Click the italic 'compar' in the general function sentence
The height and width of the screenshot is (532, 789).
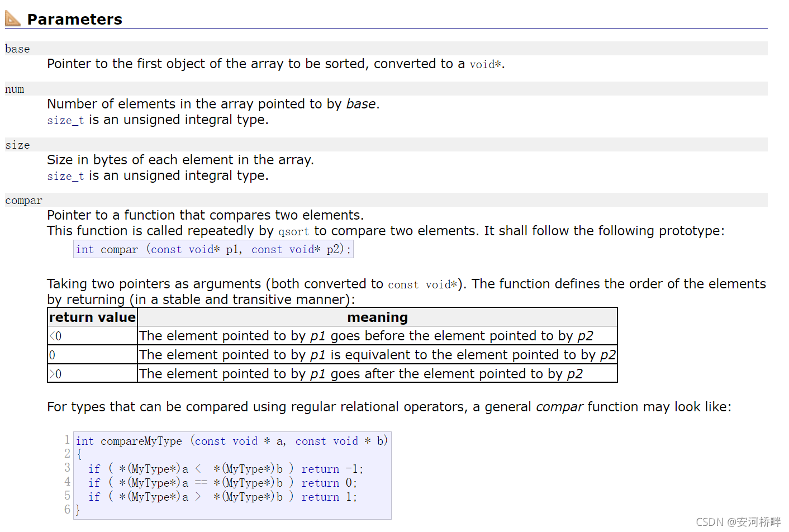coord(559,407)
